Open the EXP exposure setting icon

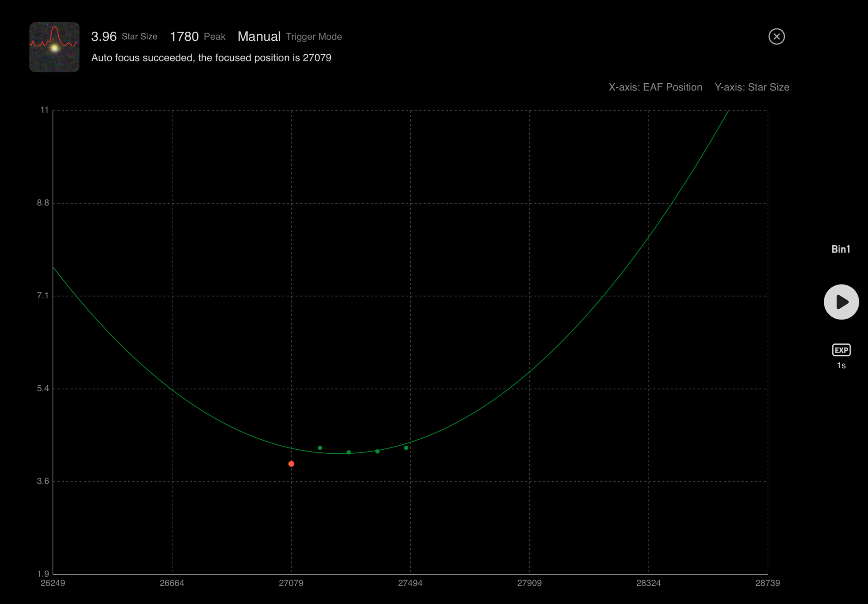(841, 350)
